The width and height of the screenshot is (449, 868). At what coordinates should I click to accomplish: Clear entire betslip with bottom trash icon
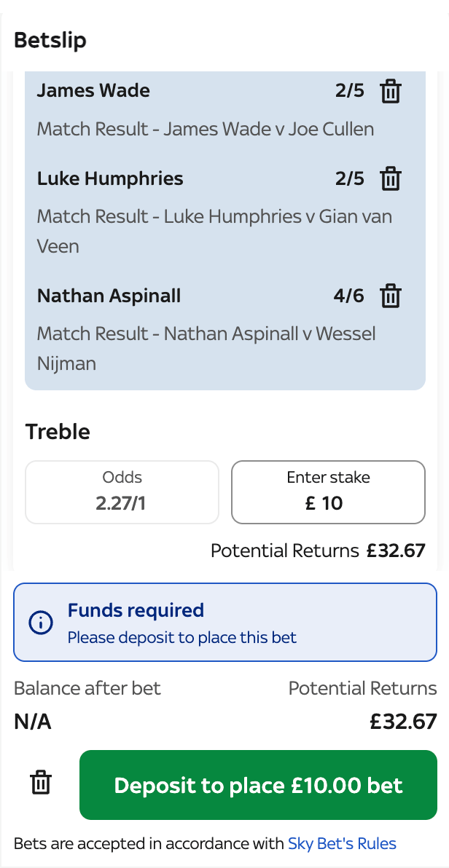click(x=41, y=782)
